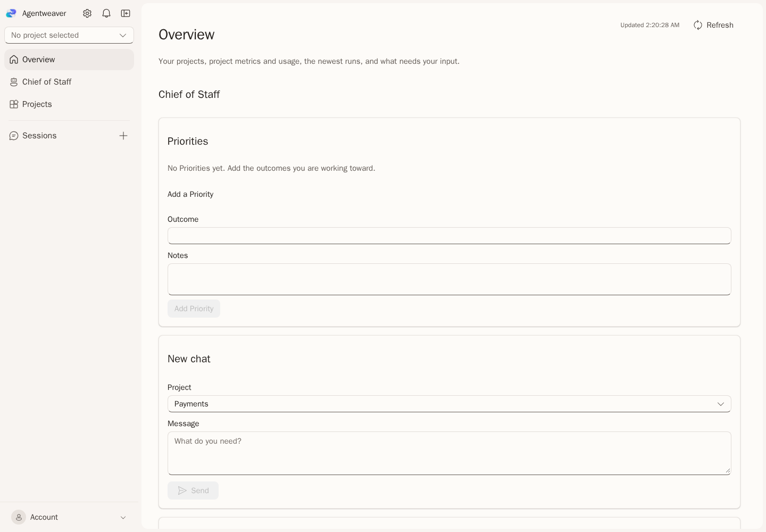
Task: Open the project selector dropdown
Action: (x=69, y=35)
